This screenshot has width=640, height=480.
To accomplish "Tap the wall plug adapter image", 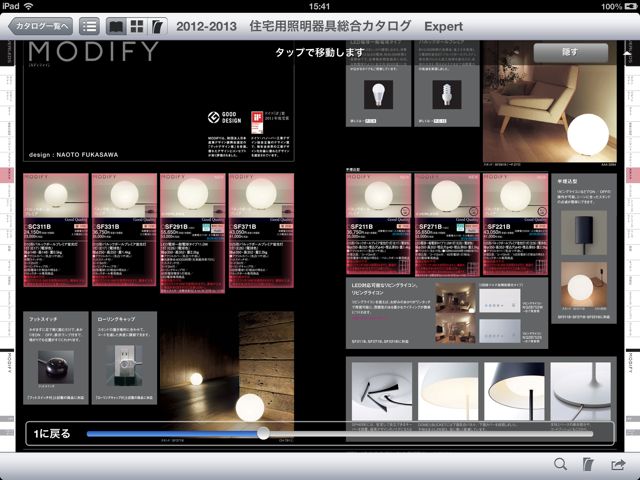I will pyautogui.click(x=124, y=366).
